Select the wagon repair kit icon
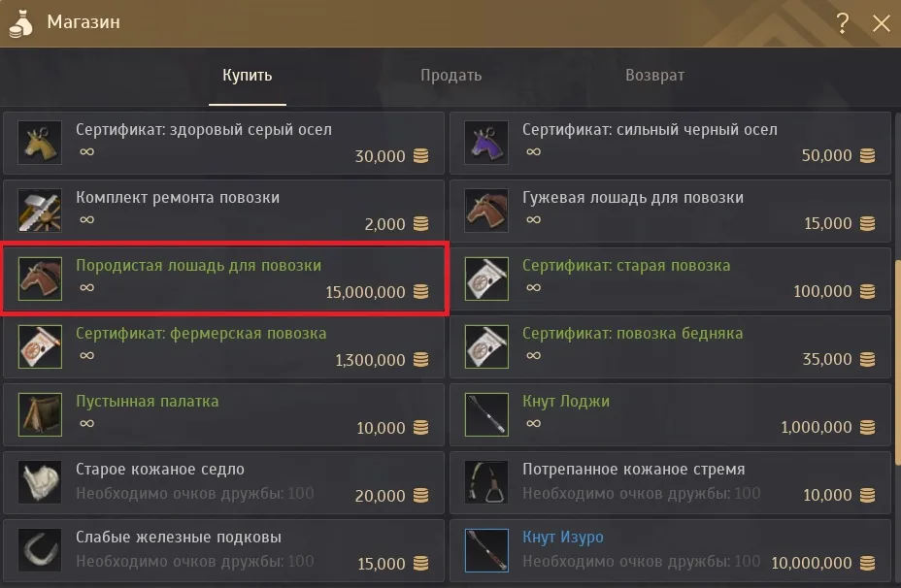 coord(40,211)
